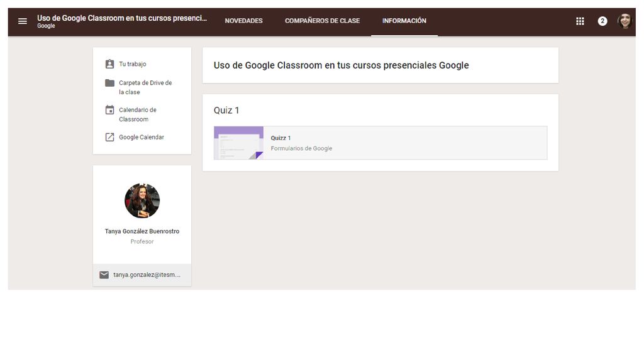Click the Google Calendar external link icon
The width and height of the screenshot is (644, 362).
(109, 137)
